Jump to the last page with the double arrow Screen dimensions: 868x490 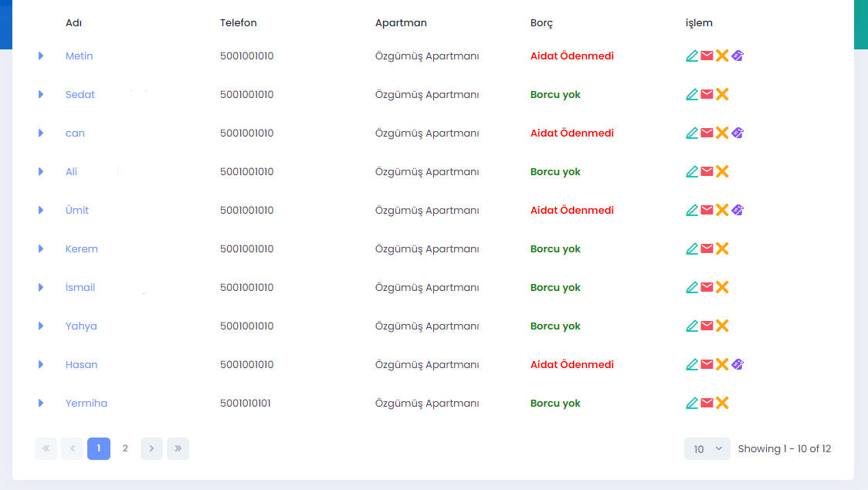(178, 448)
